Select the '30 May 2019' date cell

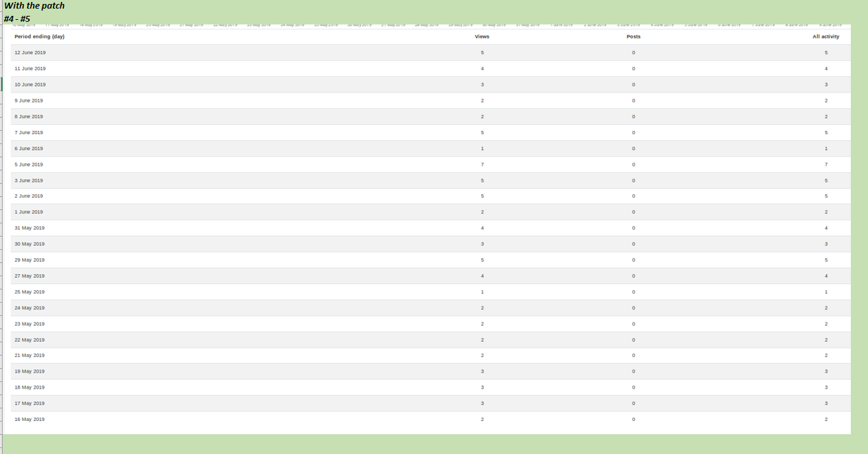coord(30,244)
